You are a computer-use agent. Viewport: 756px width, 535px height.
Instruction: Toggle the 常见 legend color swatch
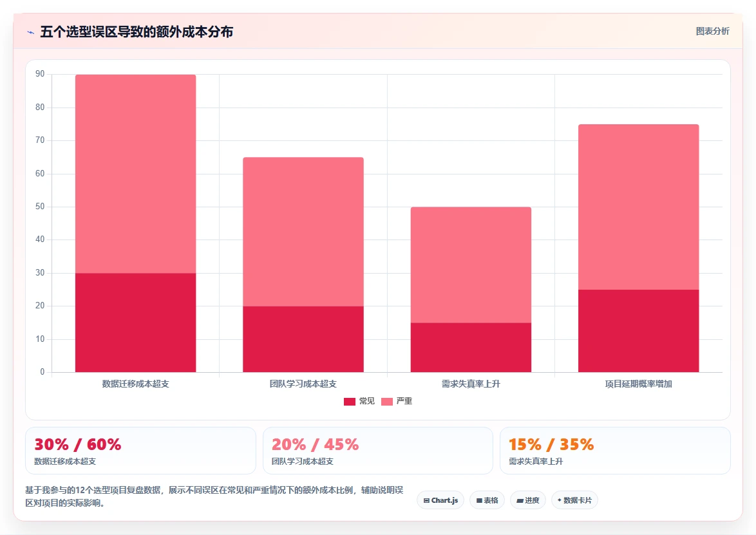click(350, 402)
